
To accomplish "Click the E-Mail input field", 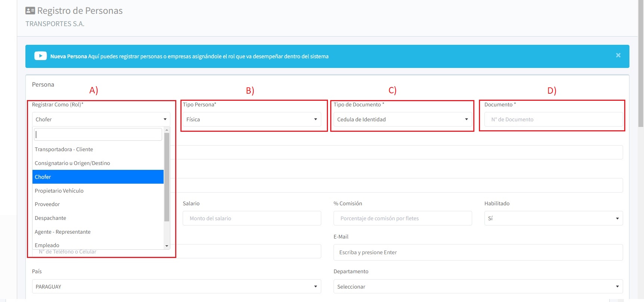I will [x=478, y=252].
